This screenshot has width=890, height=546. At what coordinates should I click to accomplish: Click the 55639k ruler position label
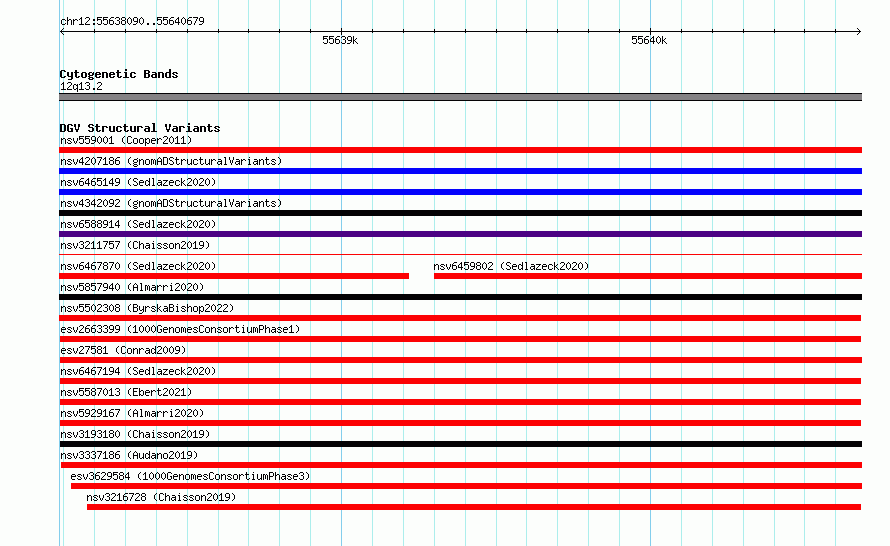(x=340, y=40)
